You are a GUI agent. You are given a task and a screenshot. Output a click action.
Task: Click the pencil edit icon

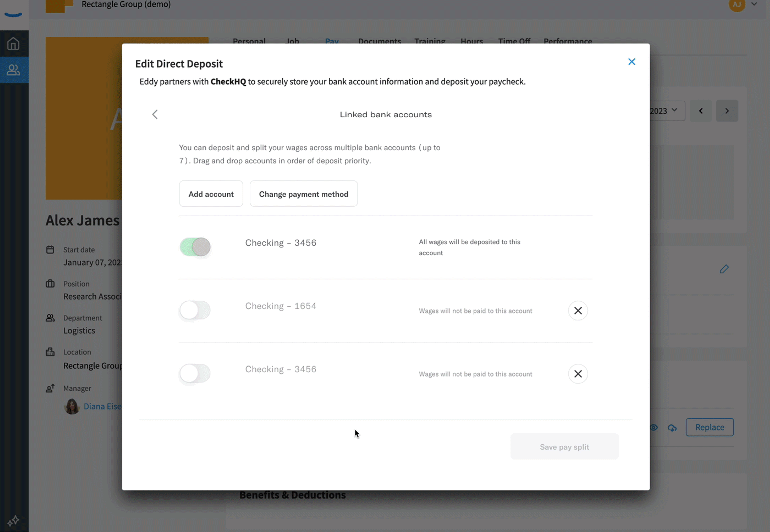tap(724, 269)
